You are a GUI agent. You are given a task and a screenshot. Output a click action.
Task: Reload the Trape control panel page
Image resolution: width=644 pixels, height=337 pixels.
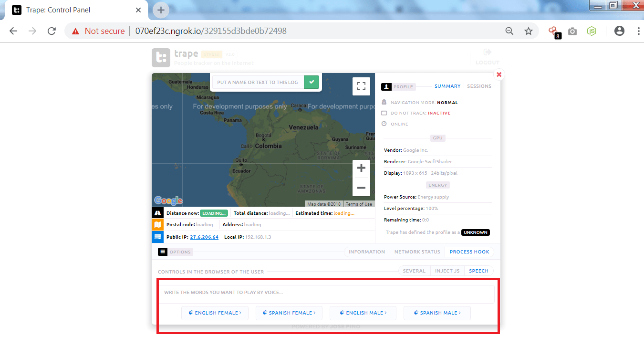pos(52,31)
